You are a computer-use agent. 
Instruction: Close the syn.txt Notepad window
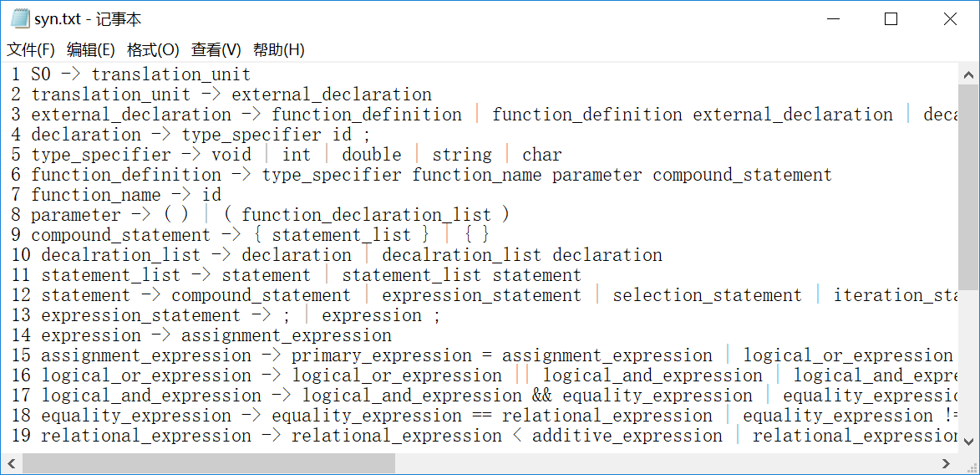949,19
